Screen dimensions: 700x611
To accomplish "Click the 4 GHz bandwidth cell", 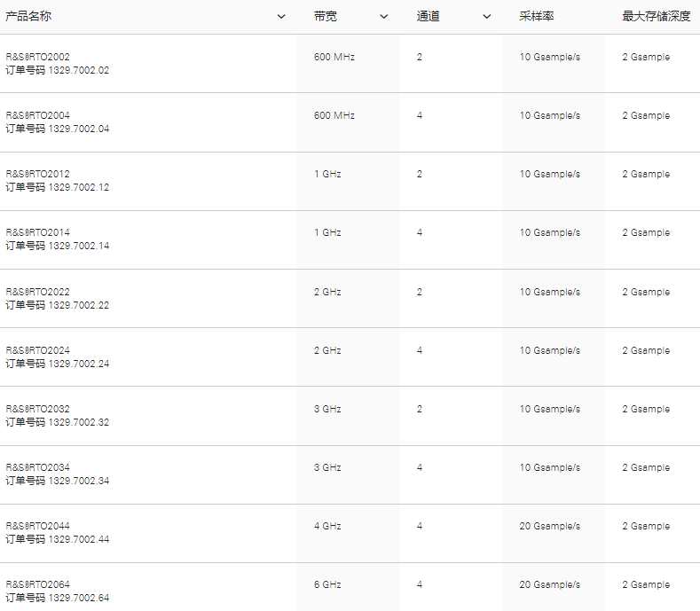I will pyautogui.click(x=327, y=526).
